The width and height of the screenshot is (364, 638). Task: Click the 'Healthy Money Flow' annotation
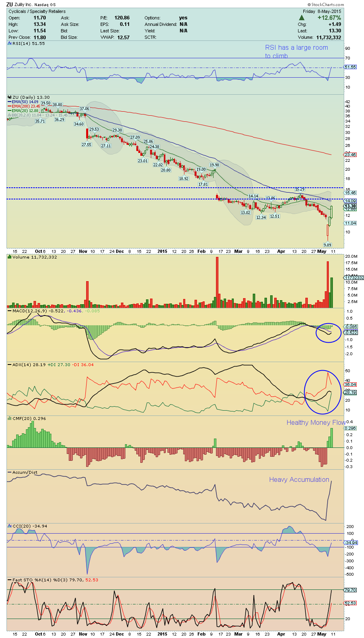point(316,422)
